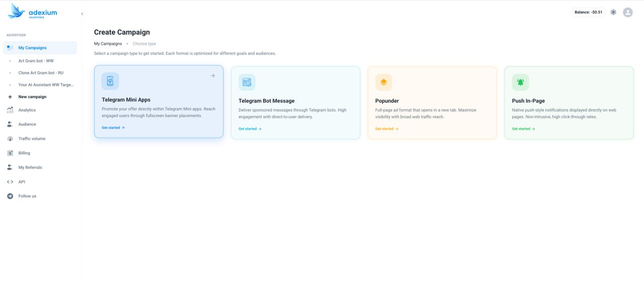Click the Telegram icon beside Follow us

pyautogui.click(x=10, y=196)
